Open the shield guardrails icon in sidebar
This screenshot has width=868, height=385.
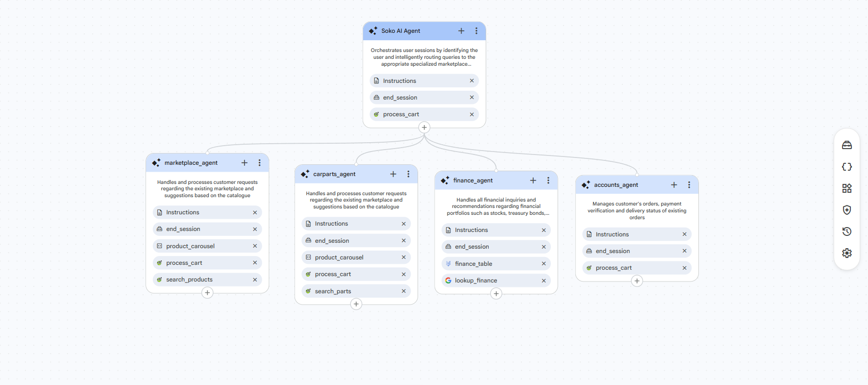[847, 210]
